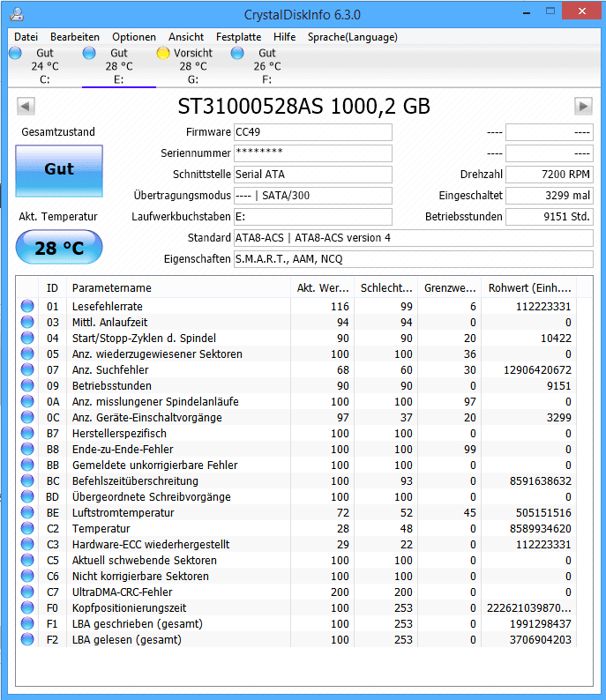Open the Datei menu
606x700 pixels.
point(26,37)
